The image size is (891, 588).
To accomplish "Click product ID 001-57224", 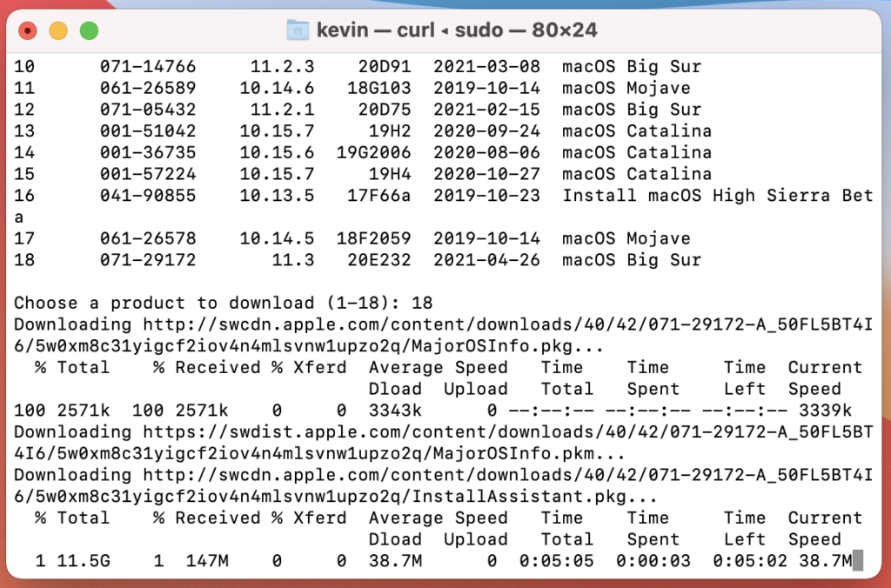I will (148, 175).
